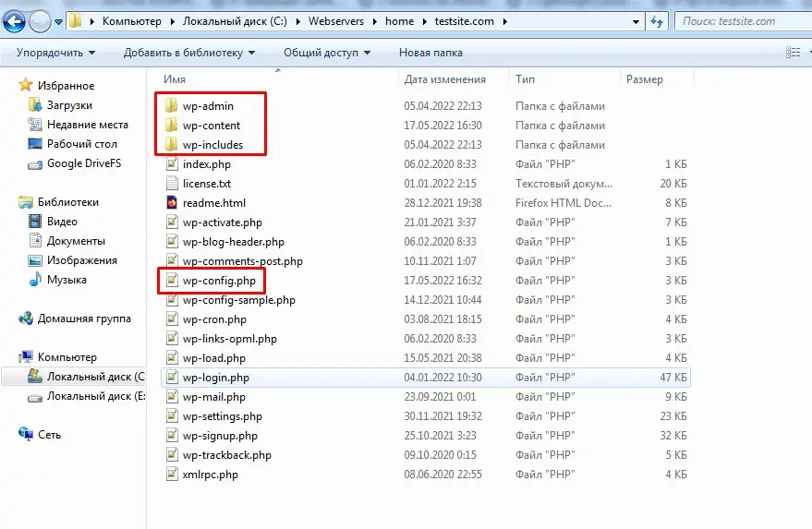
Task: Select the wp-links-opml.php file icon
Action: pyautogui.click(x=172, y=339)
